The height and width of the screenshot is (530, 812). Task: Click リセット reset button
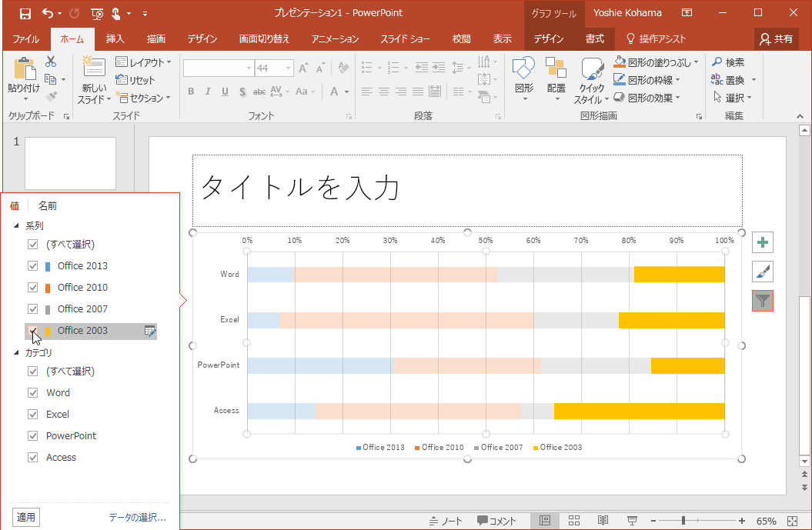(x=135, y=80)
